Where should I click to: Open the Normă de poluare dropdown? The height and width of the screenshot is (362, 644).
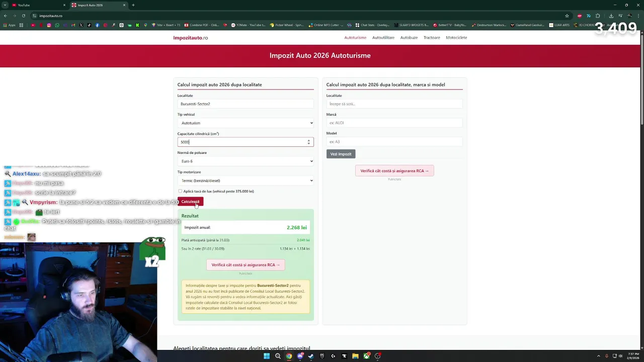(x=246, y=161)
